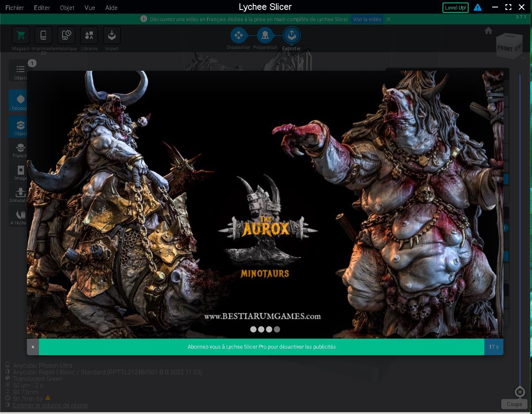532x414 pixels.
Task: Click the 5h 7min 6s print time
Action: [28, 399]
